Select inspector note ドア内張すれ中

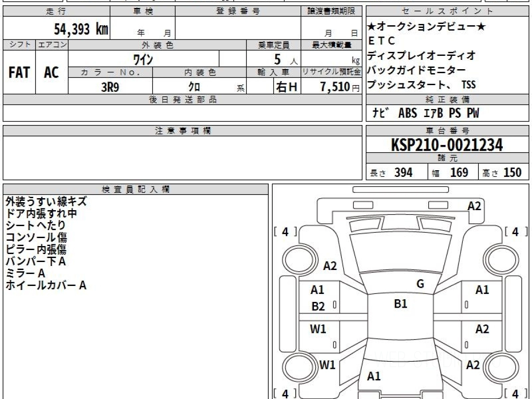[41, 213]
